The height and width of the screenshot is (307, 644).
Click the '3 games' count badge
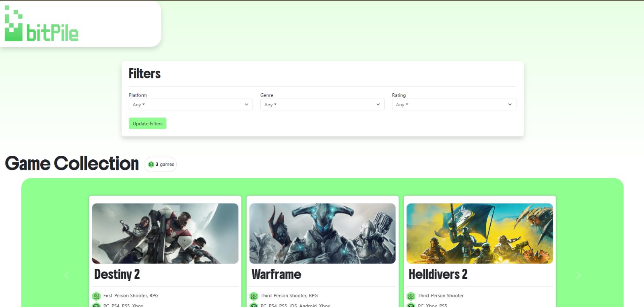pyautogui.click(x=160, y=164)
